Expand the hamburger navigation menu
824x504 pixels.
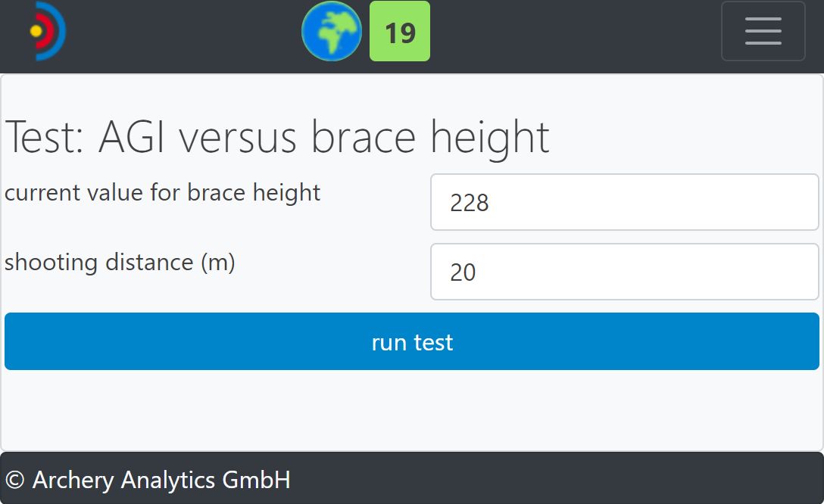[763, 31]
